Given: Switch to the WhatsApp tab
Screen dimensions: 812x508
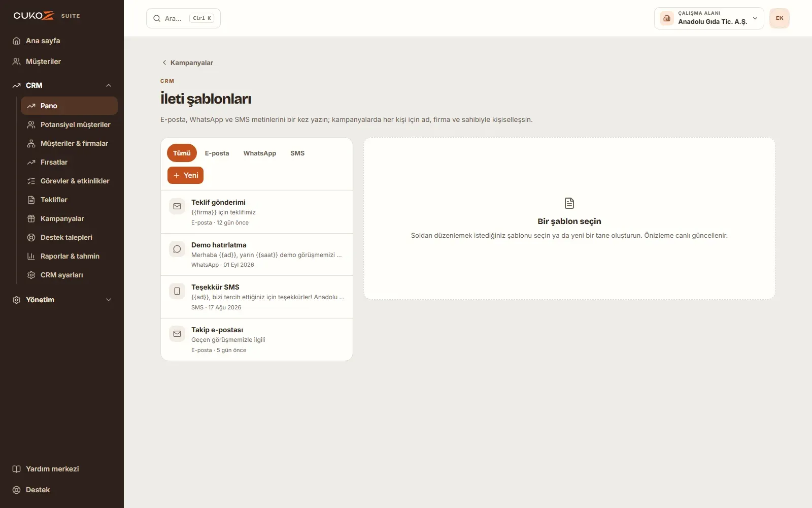Looking at the screenshot, I should click(x=260, y=153).
